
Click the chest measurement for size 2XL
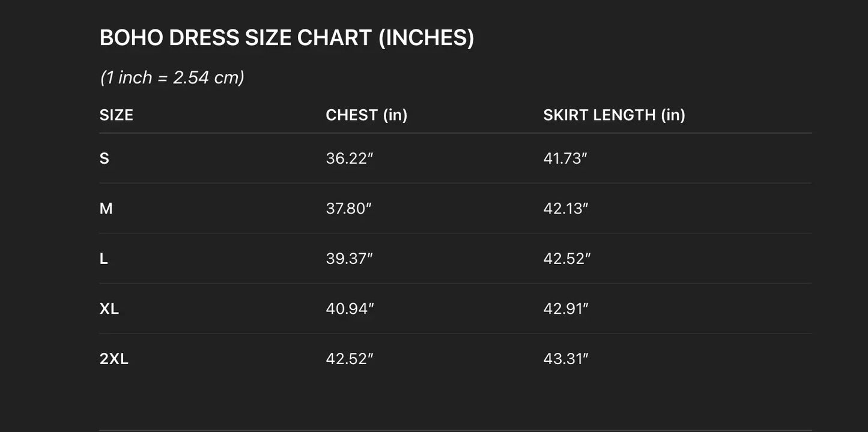350,359
